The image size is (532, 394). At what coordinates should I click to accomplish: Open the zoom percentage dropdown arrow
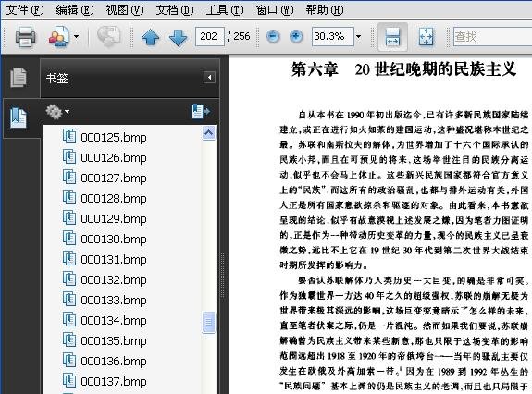(358, 36)
